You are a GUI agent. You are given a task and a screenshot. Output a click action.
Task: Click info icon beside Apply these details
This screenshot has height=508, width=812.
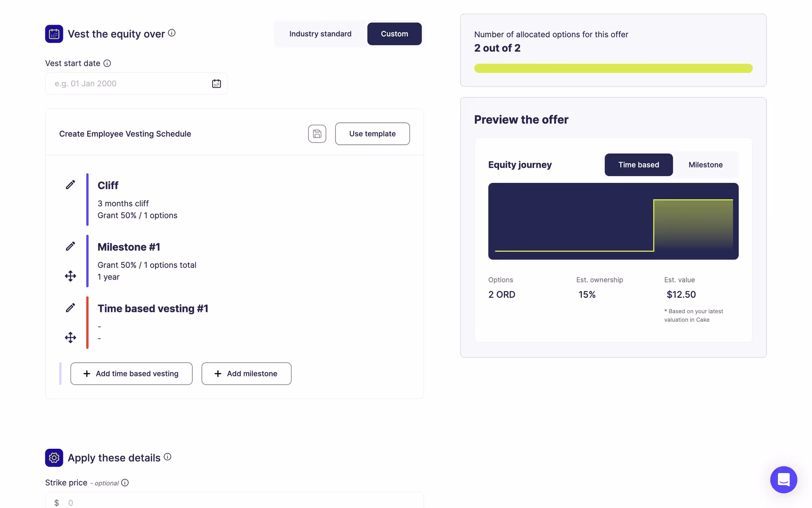point(167,457)
